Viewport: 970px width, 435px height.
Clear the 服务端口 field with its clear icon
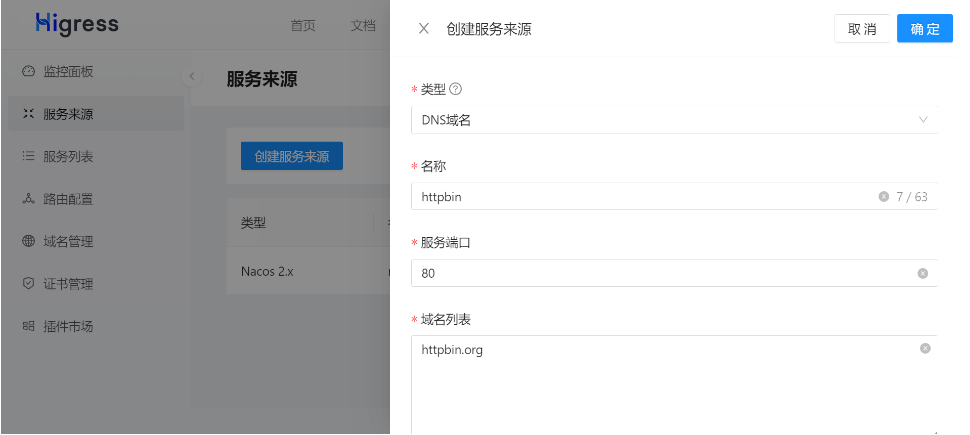point(922,273)
